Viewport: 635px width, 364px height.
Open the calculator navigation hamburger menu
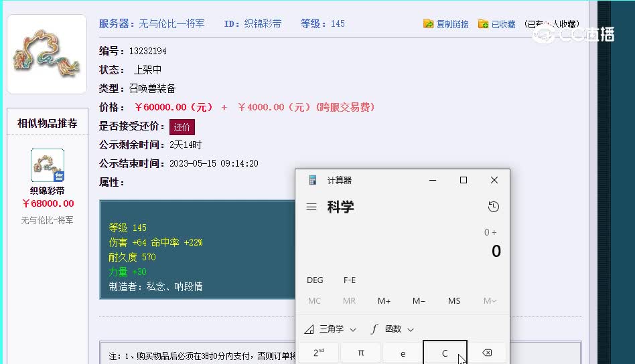click(x=311, y=207)
